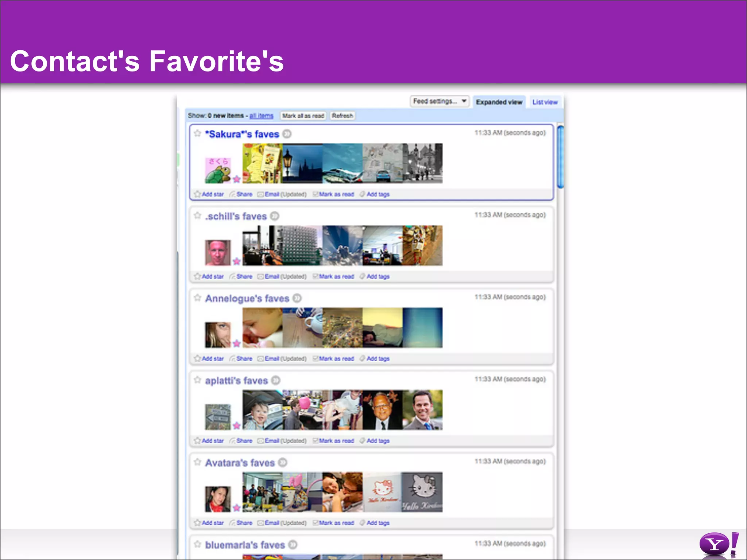Click Add star under Avatara's faves
The height and width of the screenshot is (560, 747).
(209, 523)
